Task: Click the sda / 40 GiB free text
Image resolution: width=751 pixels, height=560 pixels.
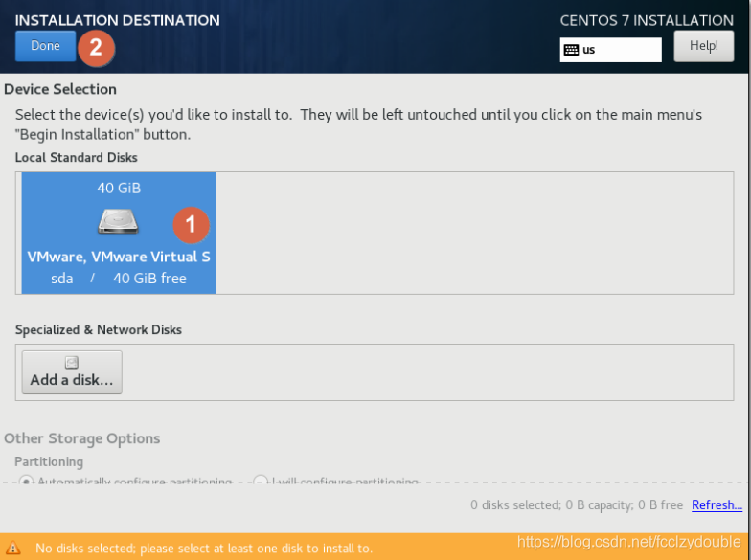Action: (x=119, y=278)
